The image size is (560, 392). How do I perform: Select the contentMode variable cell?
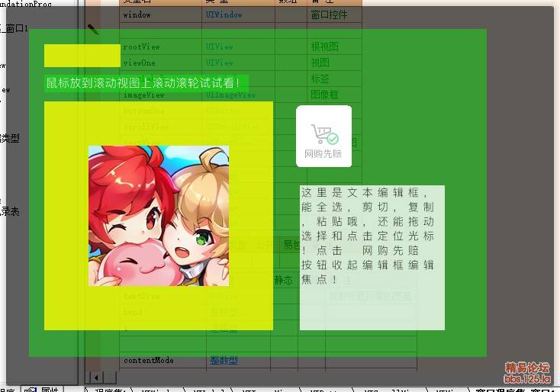pos(163,361)
